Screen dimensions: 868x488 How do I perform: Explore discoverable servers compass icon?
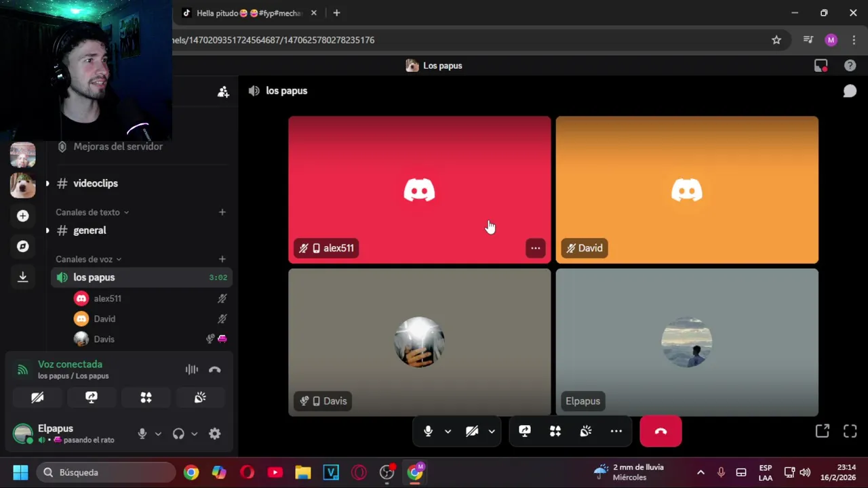pyautogui.click(x=22, y=246)
